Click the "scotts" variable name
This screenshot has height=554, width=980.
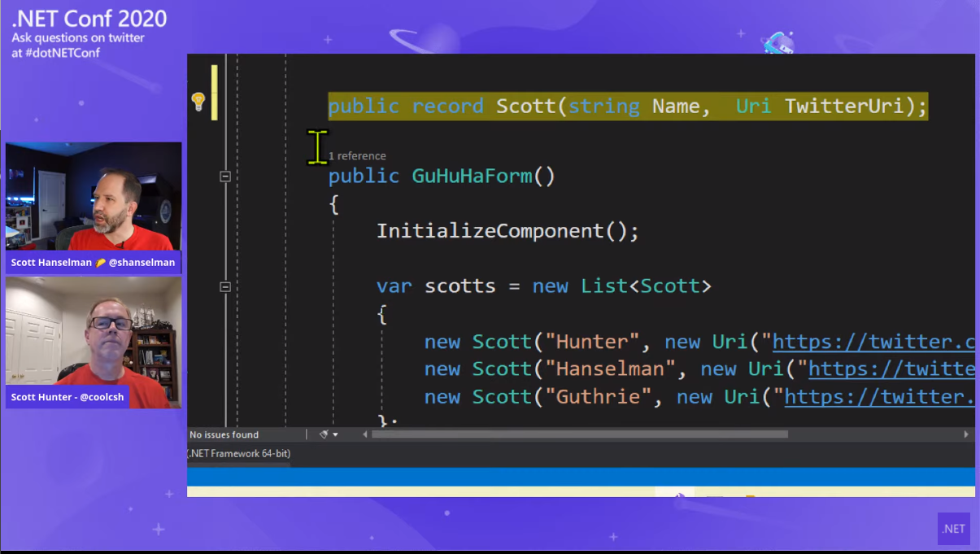coord(460,286)
